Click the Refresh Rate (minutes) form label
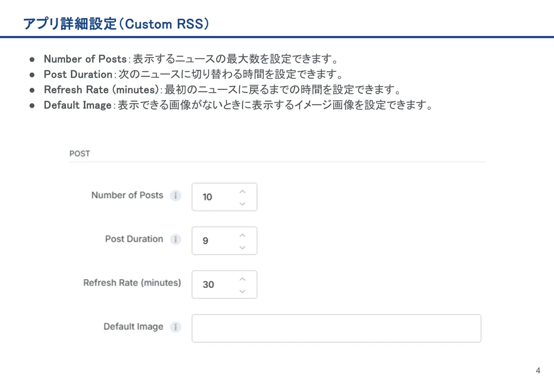 tap(132, 283)
